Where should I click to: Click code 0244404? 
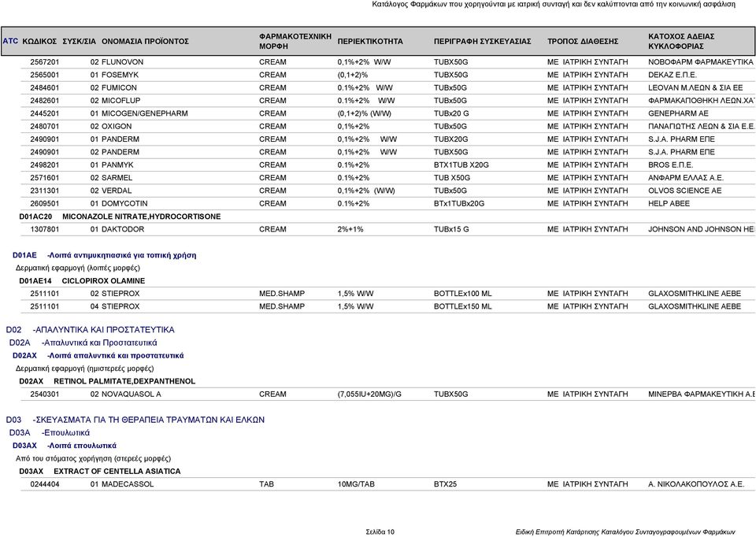click(x=45, y=484)
